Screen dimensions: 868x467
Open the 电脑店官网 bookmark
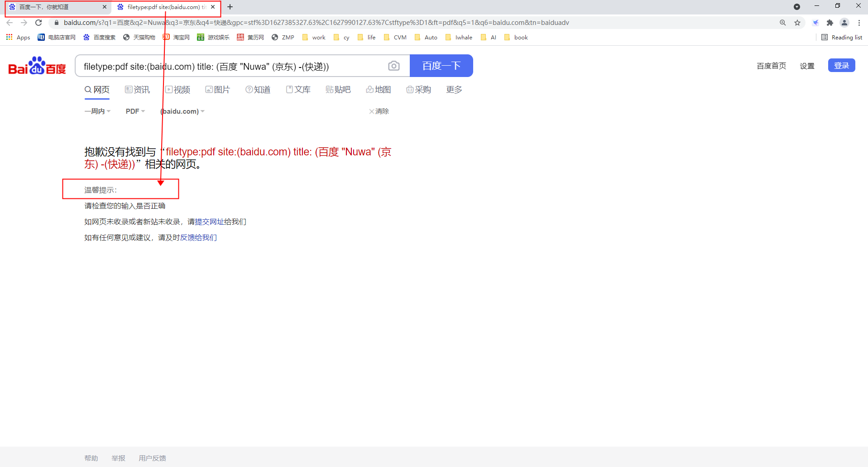(x=57, y=38)
